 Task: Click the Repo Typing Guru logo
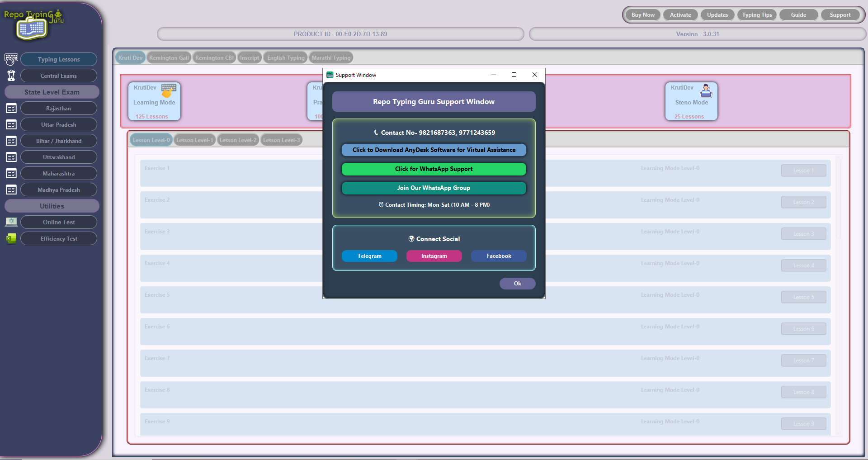(x=33, y=24)
